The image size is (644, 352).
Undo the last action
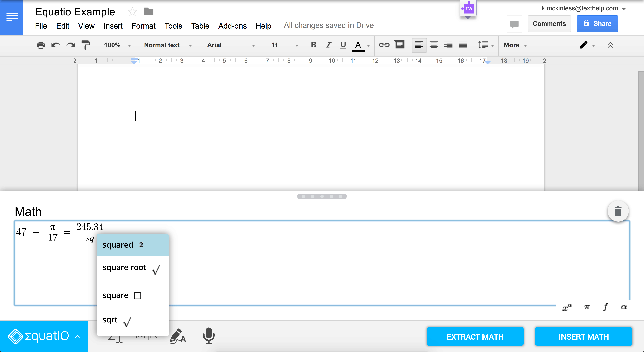(56, 45)
